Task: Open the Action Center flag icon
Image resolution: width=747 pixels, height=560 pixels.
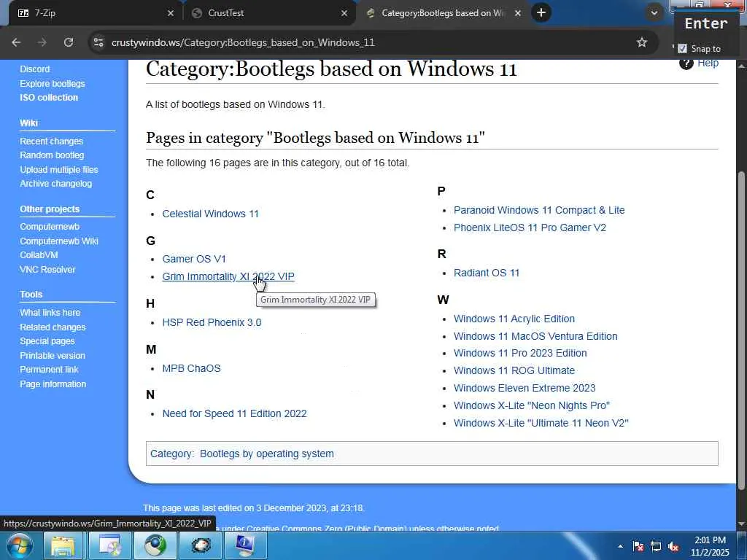Action: click(x=638, y=547)
